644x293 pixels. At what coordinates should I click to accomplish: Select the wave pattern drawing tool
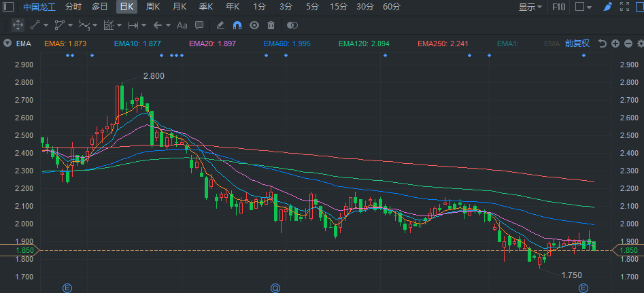coord(84,25)
